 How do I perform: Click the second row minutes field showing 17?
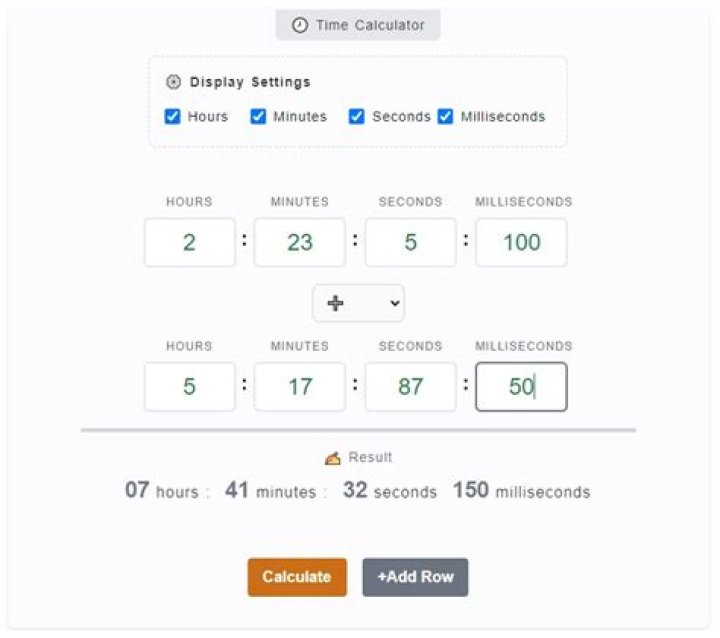click(300, 387)
